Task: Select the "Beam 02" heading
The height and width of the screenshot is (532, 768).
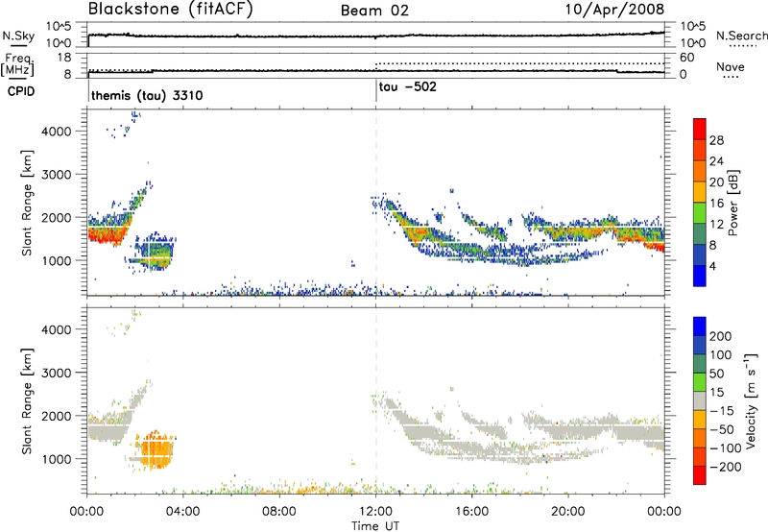Action: click(374, 11)
